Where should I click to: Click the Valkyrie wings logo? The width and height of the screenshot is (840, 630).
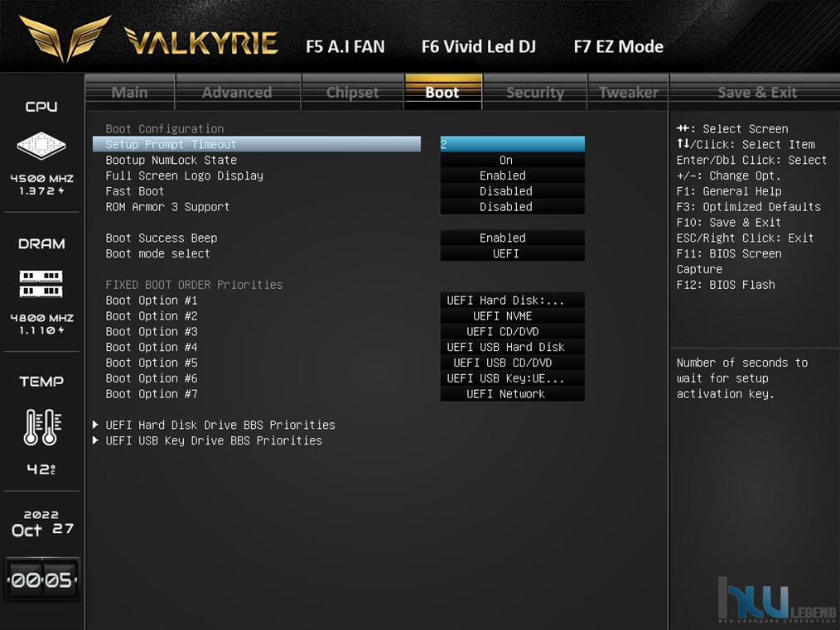(x=65, y=37)
